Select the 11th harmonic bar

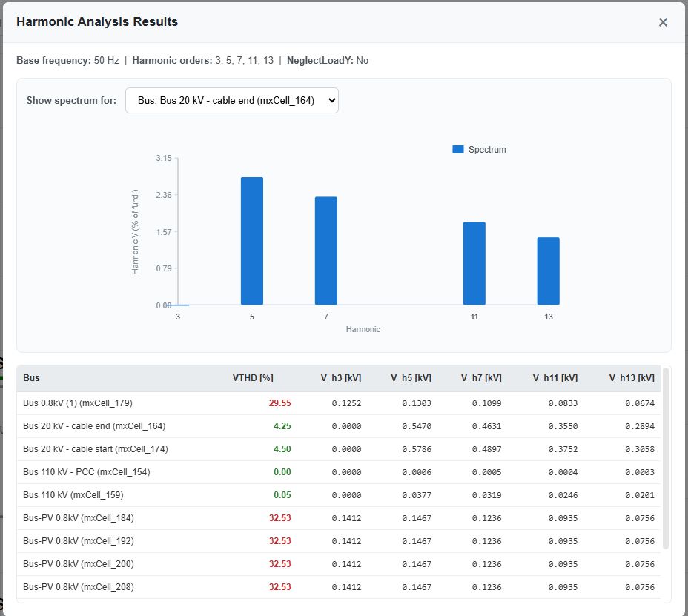[x=474, y=263]
